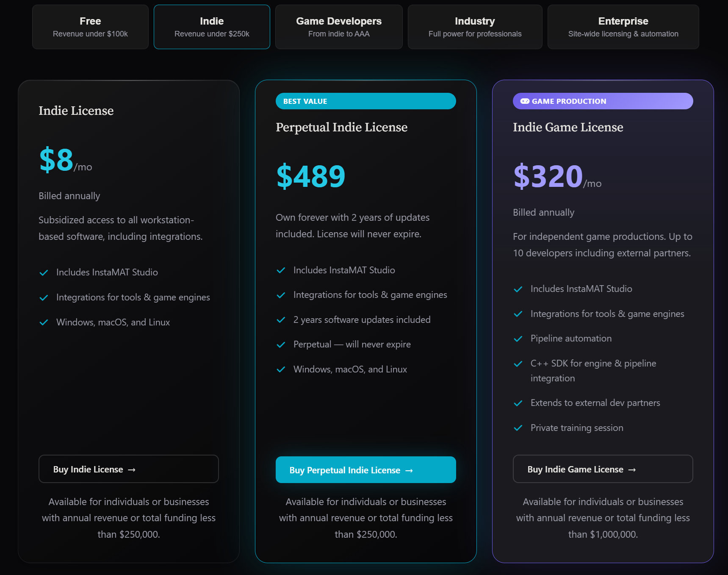
Task: Click checkmark by 2 years software updates
Action: [281, 320]
